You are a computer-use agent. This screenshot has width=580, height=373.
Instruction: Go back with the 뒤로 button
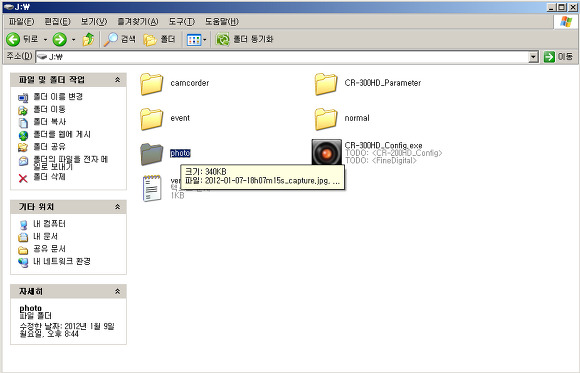pos(22,39)
